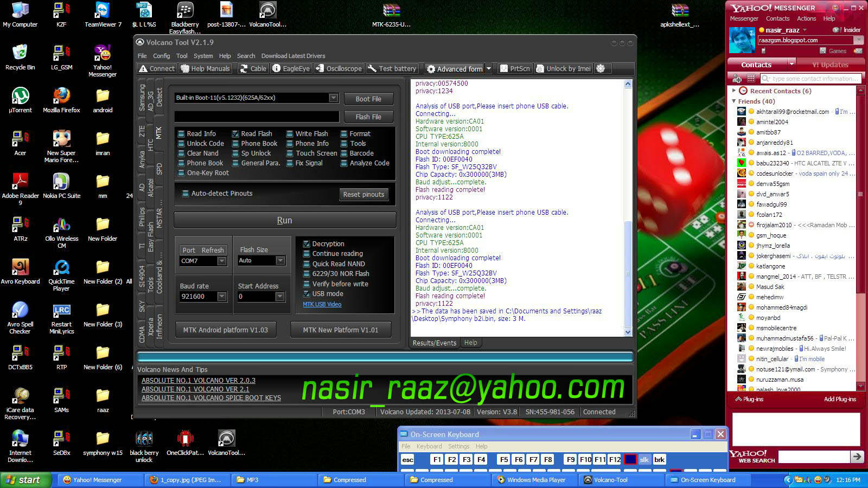Image resolution: width=868 pixels, height=488 pixels.
Task: Open My Computer desktop icon
Action: coord(20,15)
